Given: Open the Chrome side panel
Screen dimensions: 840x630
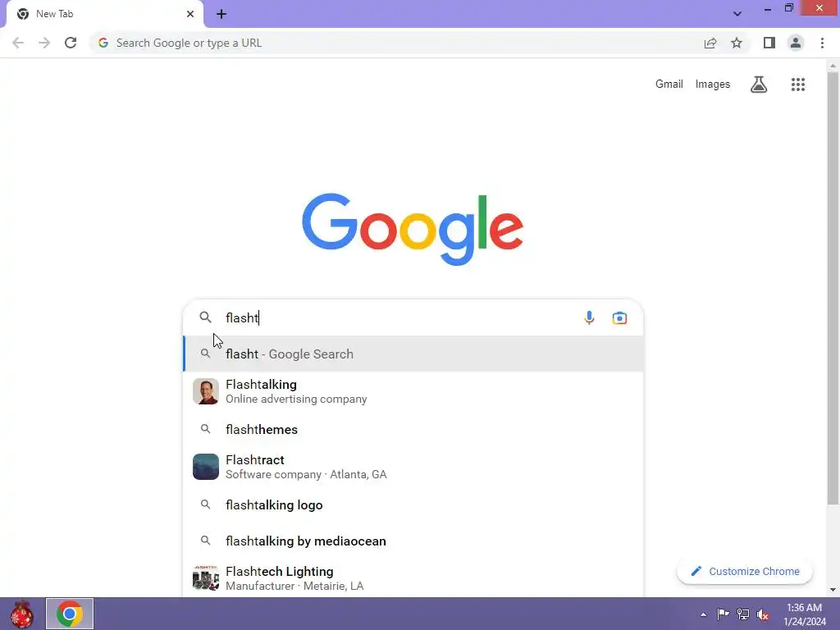Looking at the screenshot, I should 769,43.
